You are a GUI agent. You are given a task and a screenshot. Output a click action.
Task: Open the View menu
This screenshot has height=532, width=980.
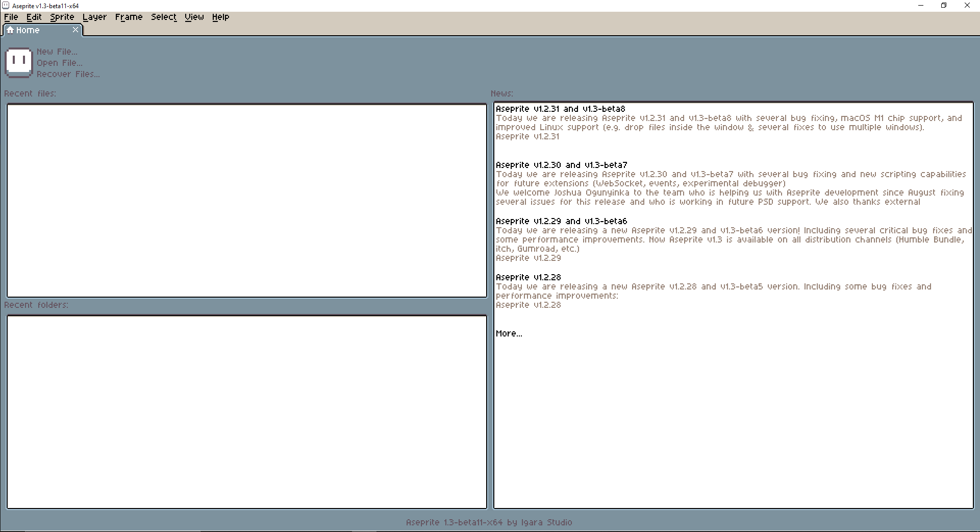[194, 17]
